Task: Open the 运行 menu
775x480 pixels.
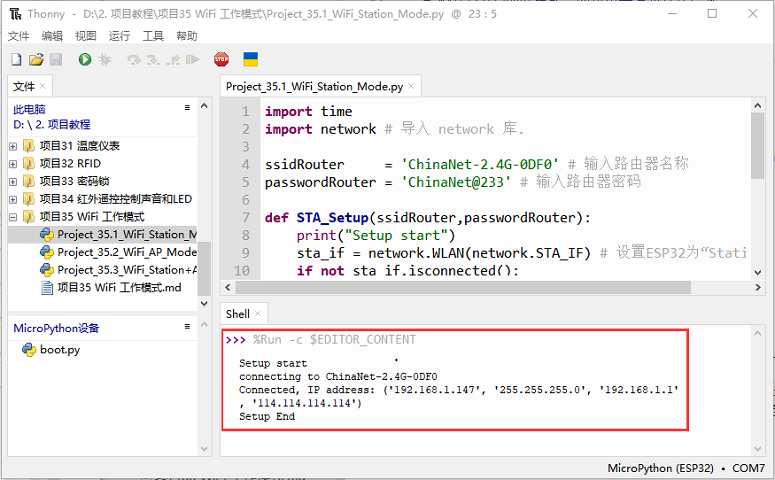Action: click(x=119, y=36)
